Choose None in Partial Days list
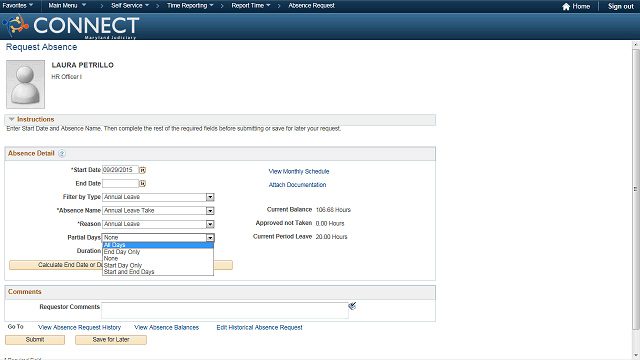 [x=158, y=258]
